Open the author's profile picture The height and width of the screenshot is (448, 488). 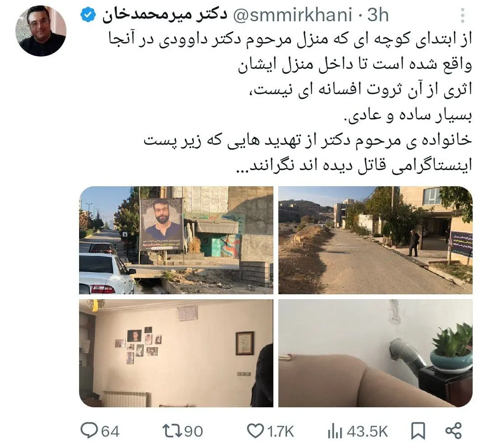(41, 30)
